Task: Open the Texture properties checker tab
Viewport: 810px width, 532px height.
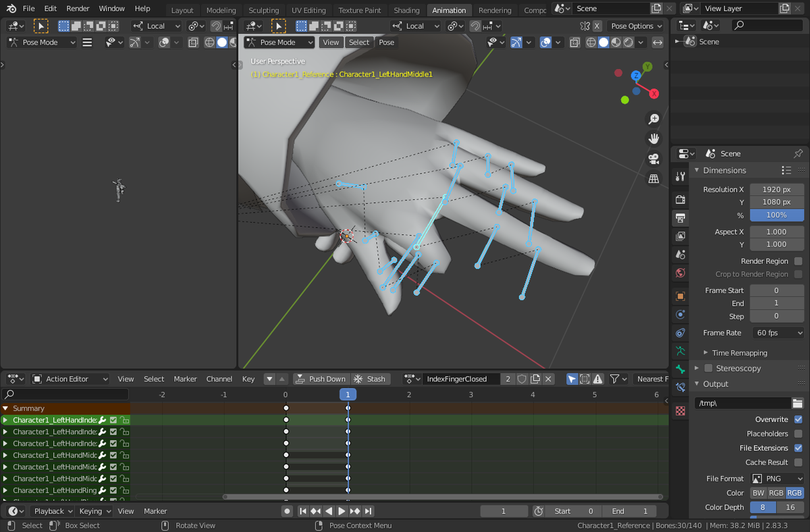Action: tap(680, 411)
